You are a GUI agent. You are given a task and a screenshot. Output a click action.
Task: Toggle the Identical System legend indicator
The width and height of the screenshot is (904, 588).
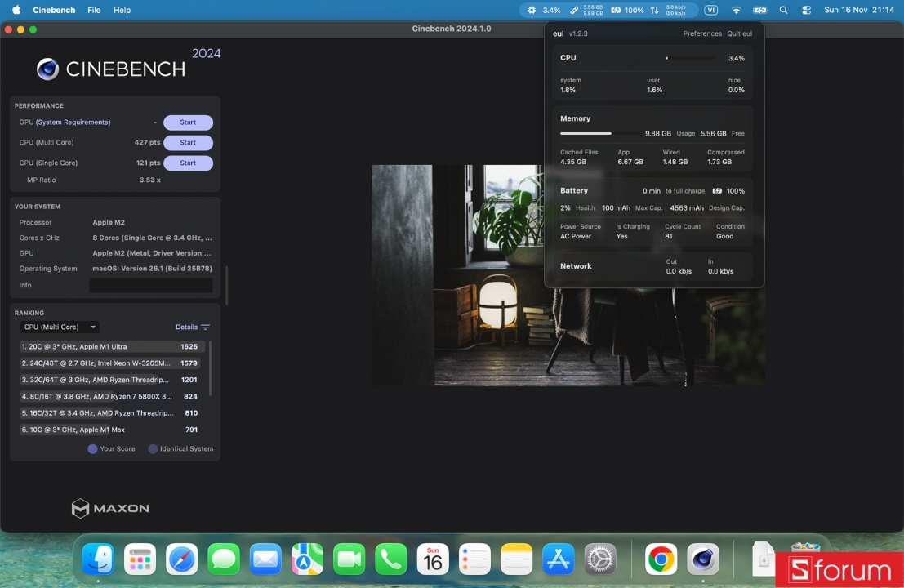tap(152, 448)
